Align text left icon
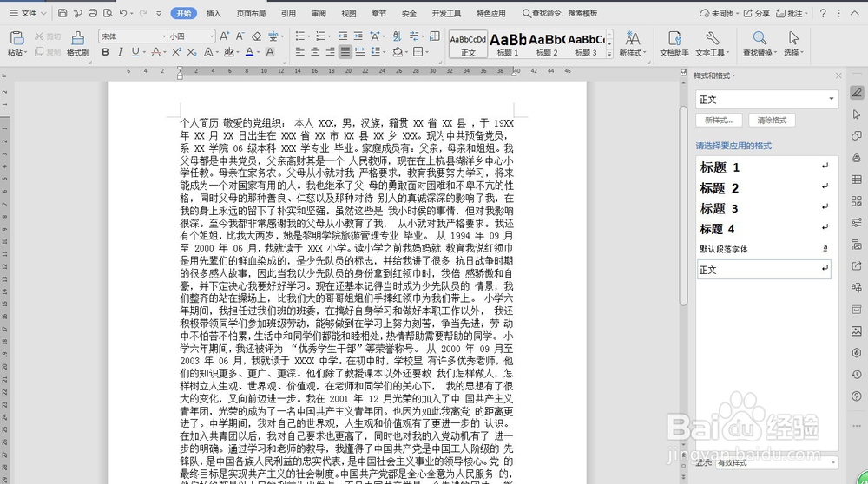 pyautogui.click(x=300, y=52)
